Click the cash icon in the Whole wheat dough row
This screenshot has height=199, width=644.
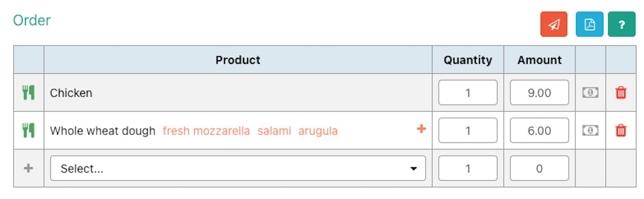(590, 131)
